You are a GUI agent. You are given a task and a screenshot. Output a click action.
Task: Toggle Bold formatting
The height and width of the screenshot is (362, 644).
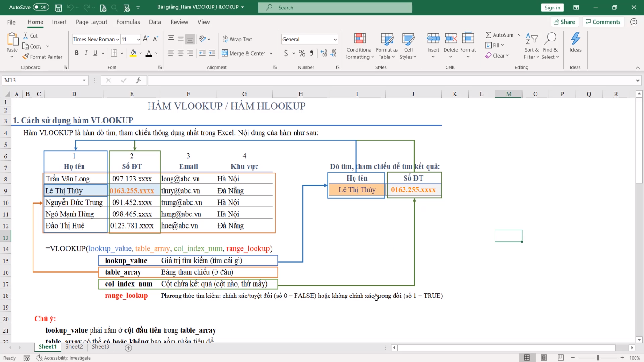coord(77,53)
